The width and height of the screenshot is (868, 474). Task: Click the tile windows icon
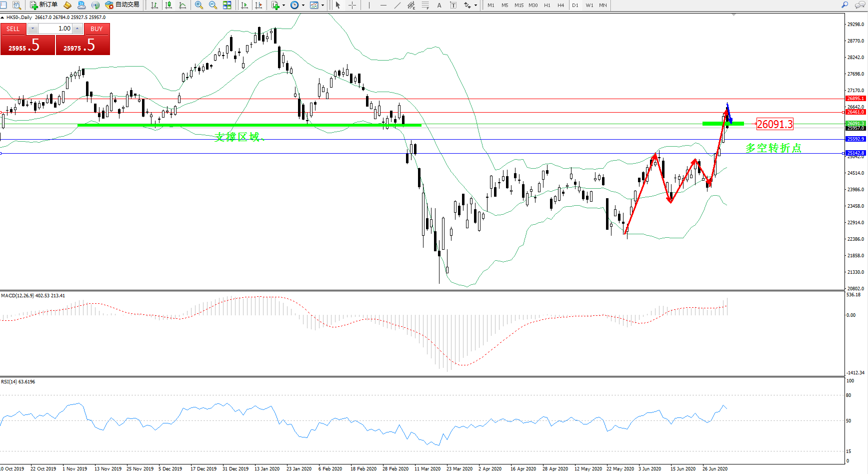tap(227, 5)
